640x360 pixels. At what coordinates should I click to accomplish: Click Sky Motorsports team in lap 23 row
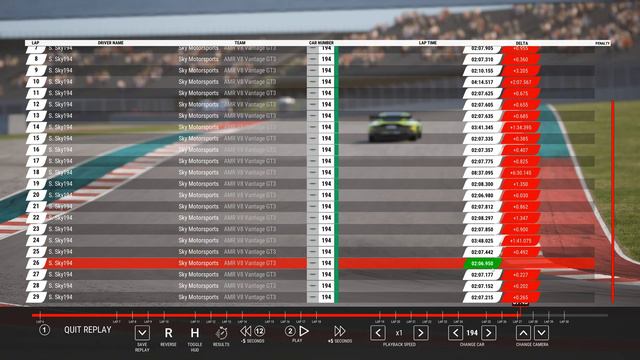pyautogui.click(x=198, y=229)
